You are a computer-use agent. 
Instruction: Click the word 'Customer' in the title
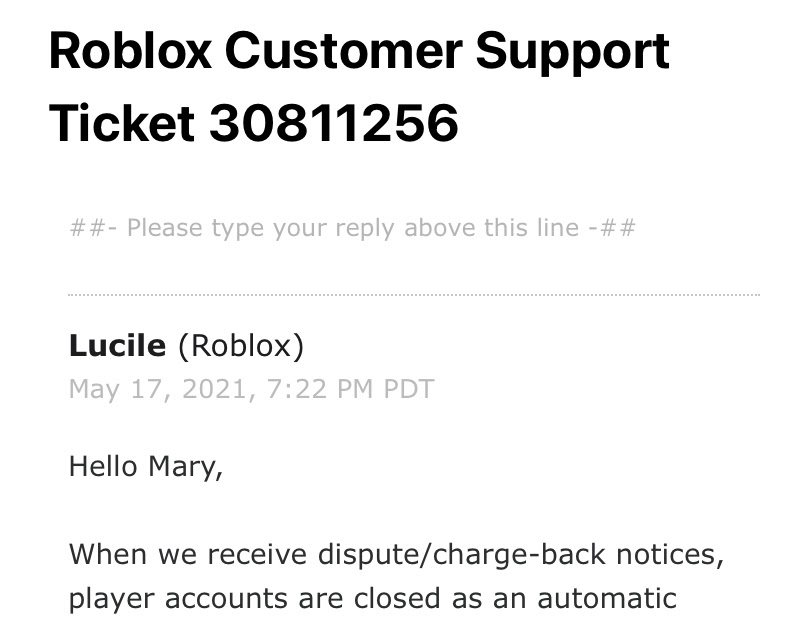coord(344,51)
